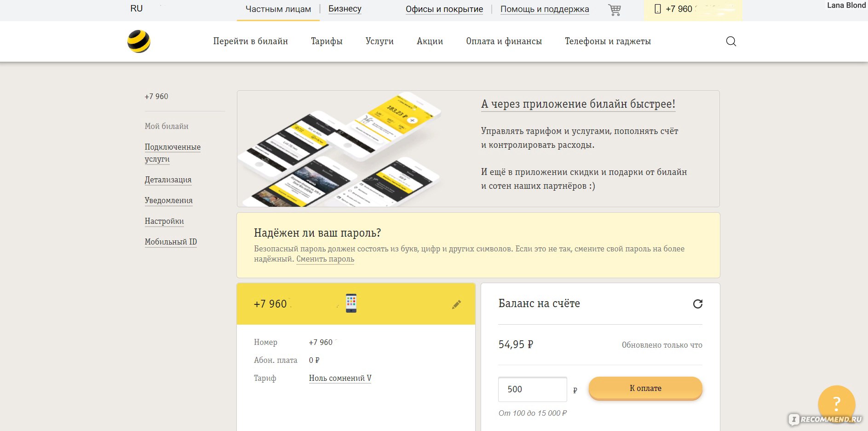Click the +7 960 number above the sidebar
The image size is (868, 431).
[156, 96]
